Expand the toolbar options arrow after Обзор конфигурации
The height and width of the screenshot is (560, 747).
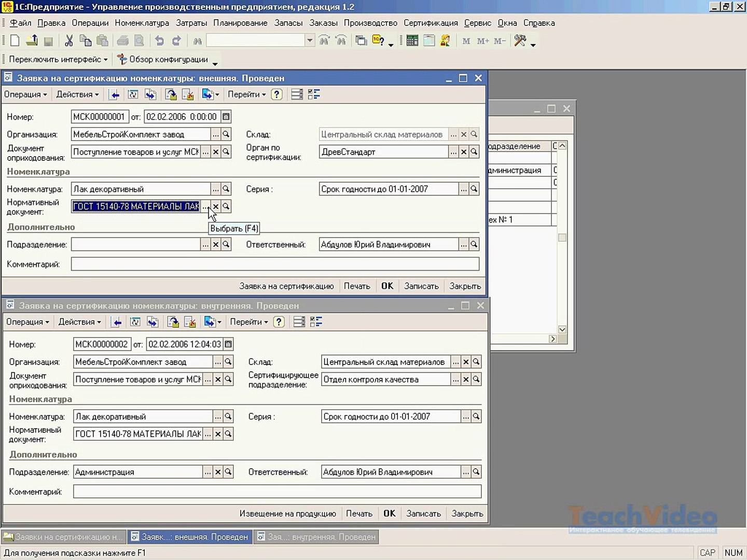(x=215, y=63)
